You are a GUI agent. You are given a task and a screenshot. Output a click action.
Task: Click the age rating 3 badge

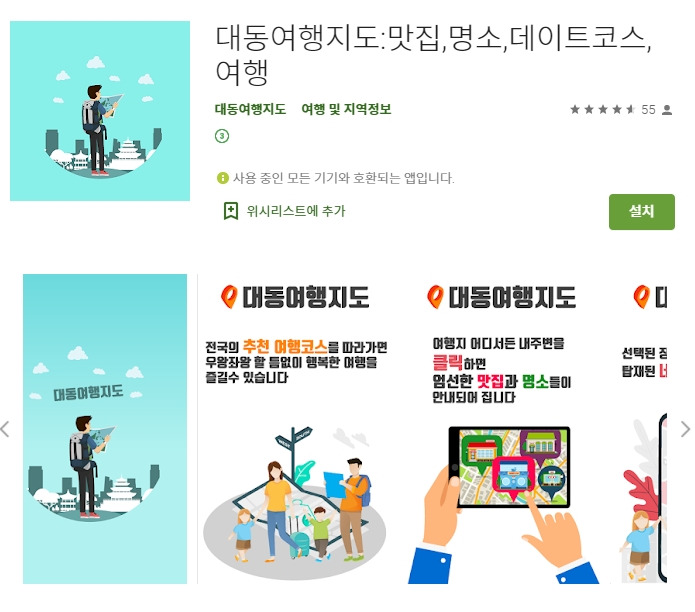coord(222,136)
